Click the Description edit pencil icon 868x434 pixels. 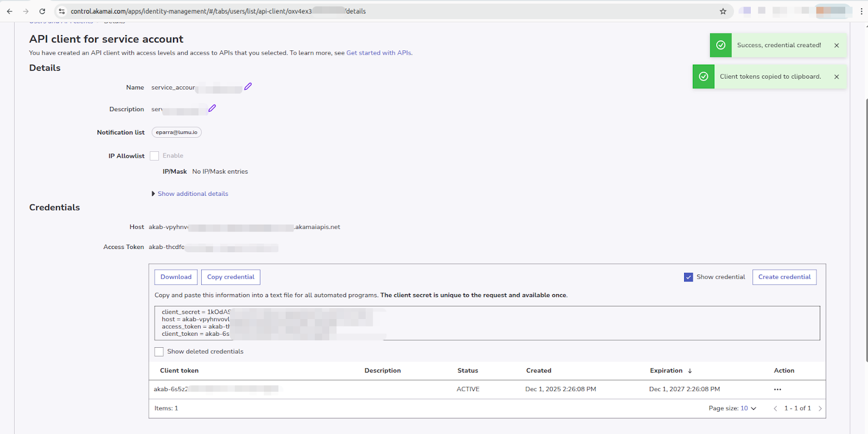tap(212, 108)
